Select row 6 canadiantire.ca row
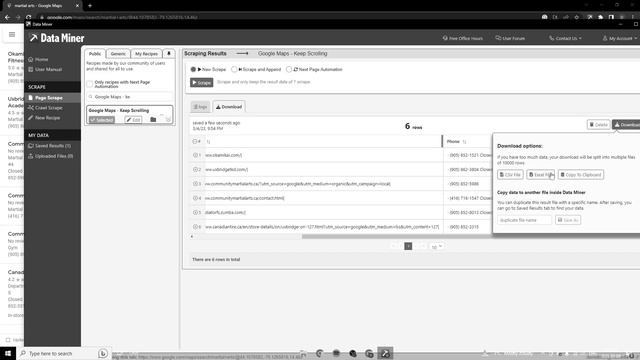The image size is (640, 360). tap(196, 227)
